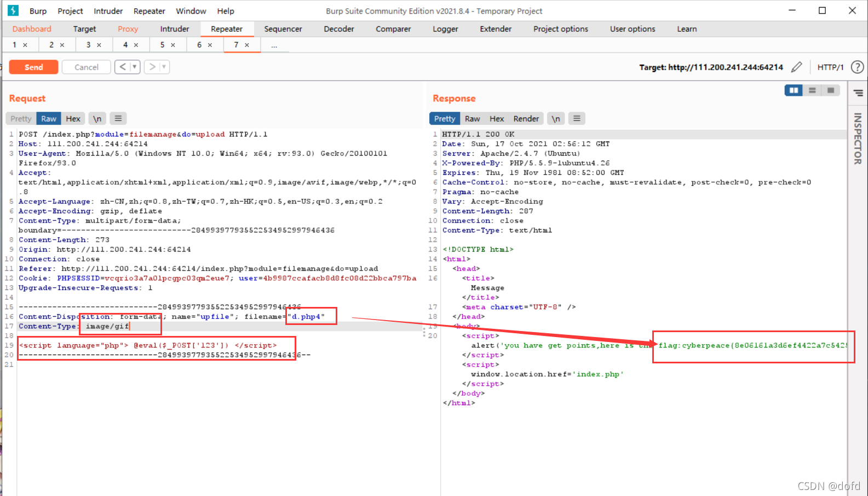Close Repeater tab 3

click(x=99, y=45)
